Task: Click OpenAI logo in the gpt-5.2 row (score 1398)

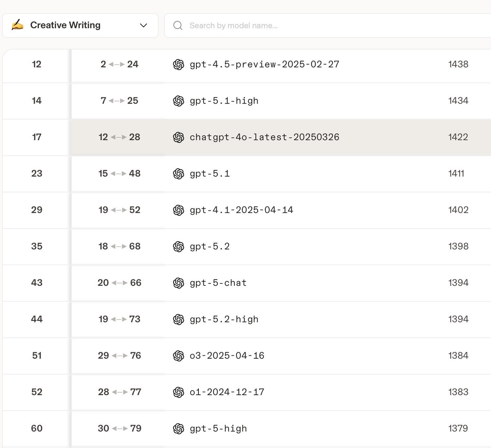Action: (x=178, y=247)
